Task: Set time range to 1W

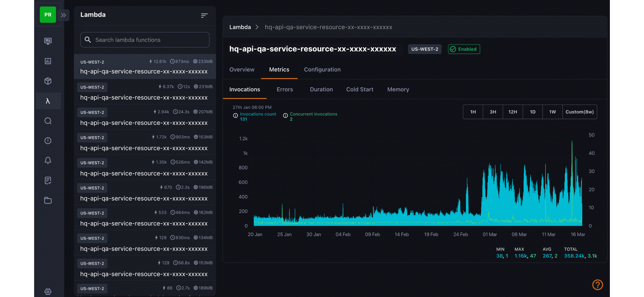Action: coord(552,112)
